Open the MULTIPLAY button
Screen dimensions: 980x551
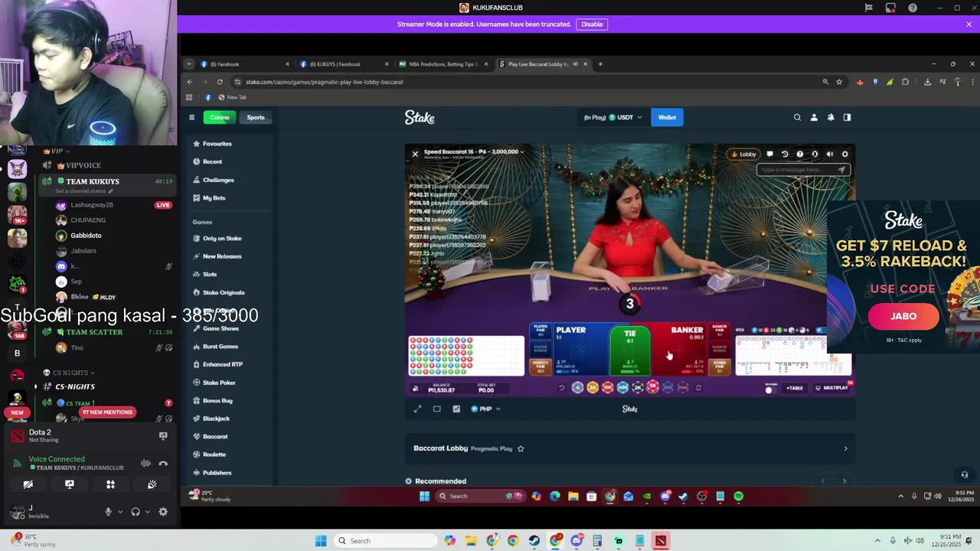pos(831,388)
